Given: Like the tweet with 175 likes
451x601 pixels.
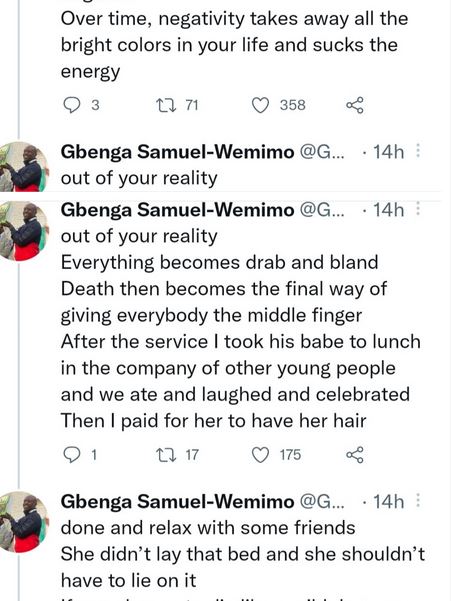Looking at the screenshot, I should tap(260, 455).
